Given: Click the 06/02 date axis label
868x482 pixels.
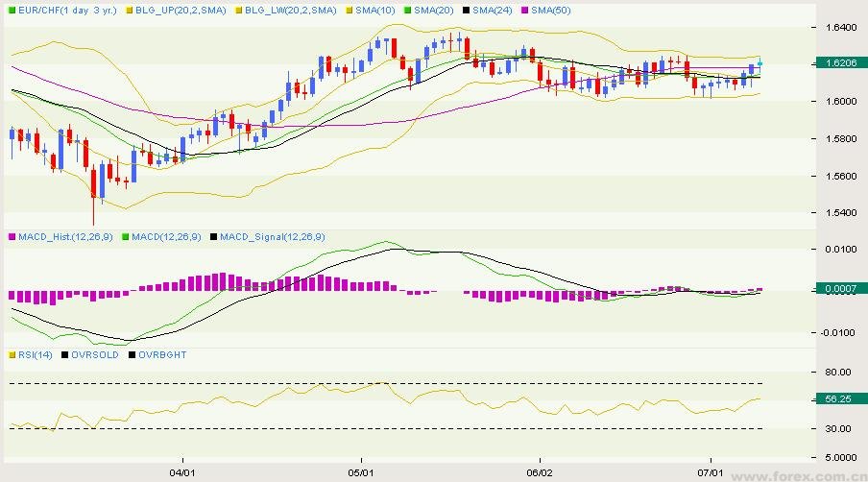Looking at the screenshot, I should click(540, 473).
